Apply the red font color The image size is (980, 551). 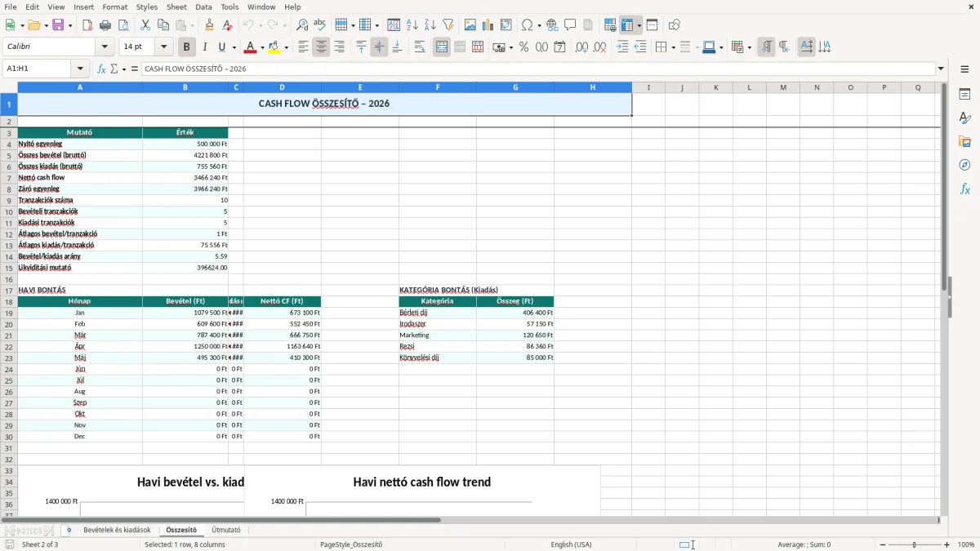point(250,47)
